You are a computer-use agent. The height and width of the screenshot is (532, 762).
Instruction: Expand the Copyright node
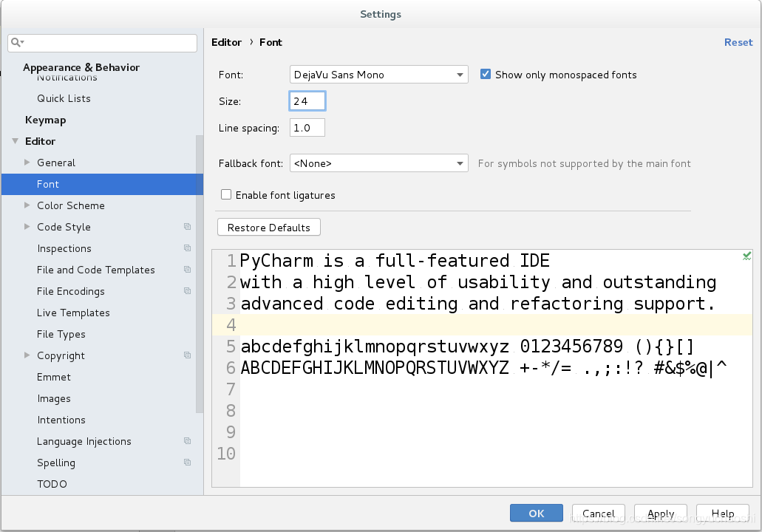(x=27, y=355)
